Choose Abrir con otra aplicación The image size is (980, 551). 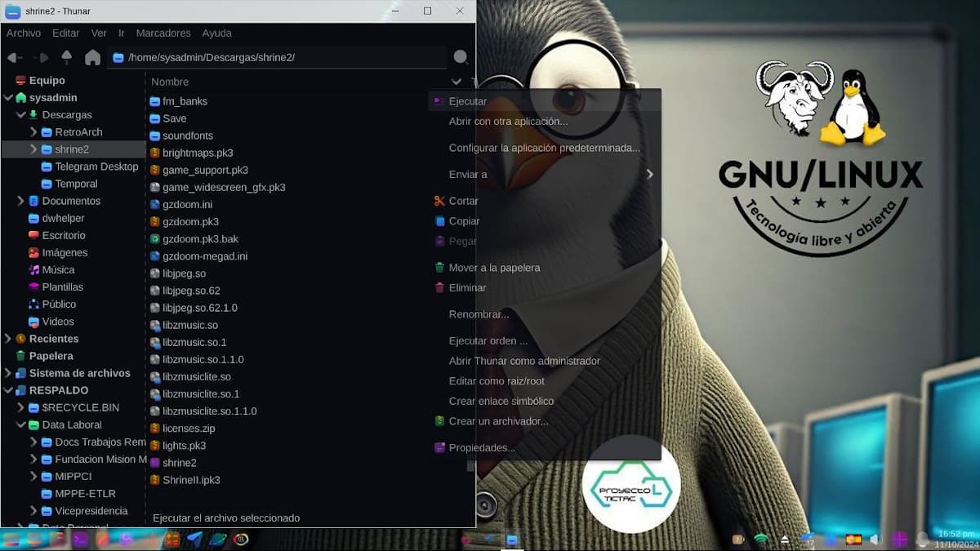point(544,122)
